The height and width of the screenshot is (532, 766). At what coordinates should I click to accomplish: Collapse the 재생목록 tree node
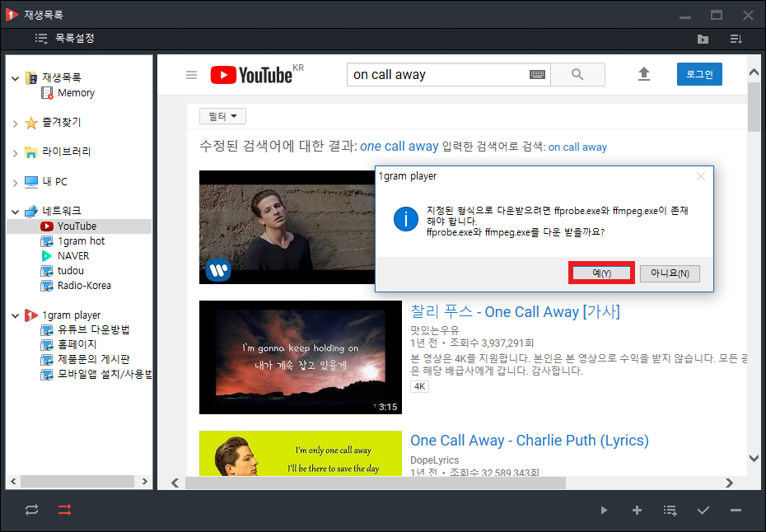[15, 77]
